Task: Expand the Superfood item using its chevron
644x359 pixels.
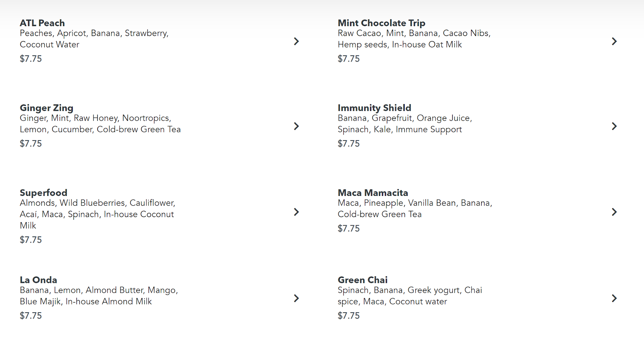Action: point(296,212)
